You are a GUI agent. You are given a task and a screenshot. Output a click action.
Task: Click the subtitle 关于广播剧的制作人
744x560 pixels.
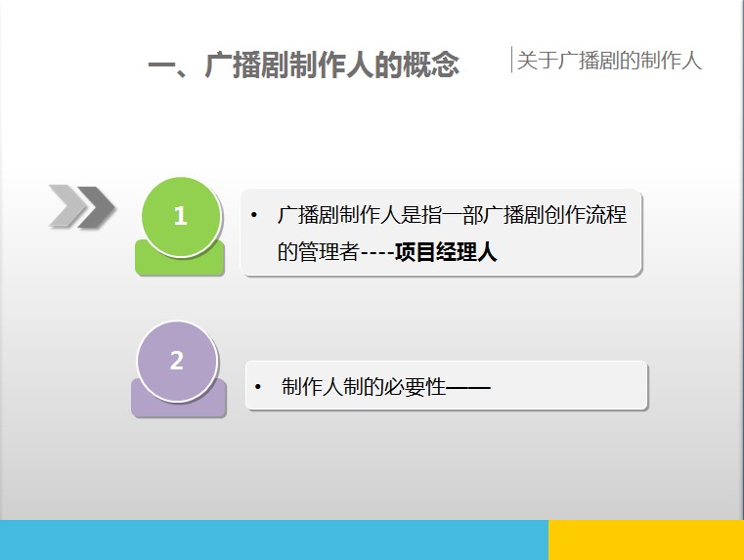609,61
